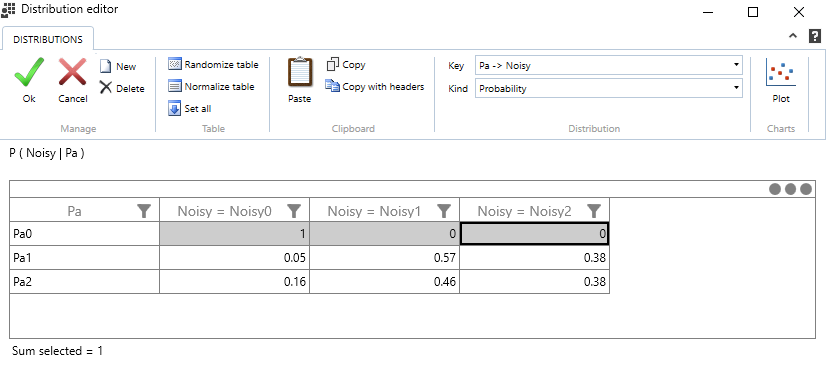Randomize table values
Image resolution: width=826 pixels, height=370 pixels.
213,64
